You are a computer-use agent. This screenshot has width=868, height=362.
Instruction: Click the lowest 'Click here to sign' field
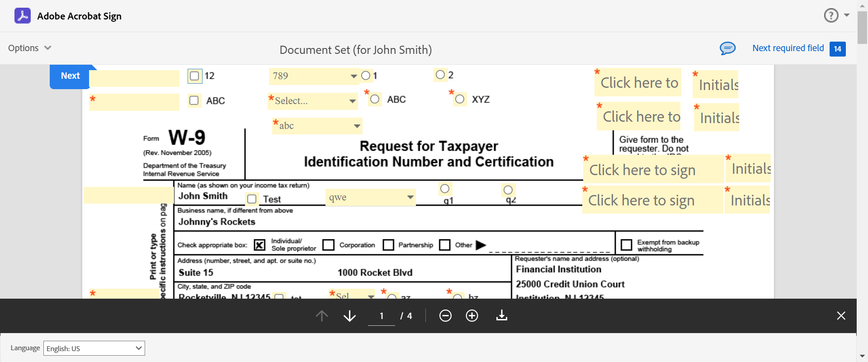coord(653,200)
